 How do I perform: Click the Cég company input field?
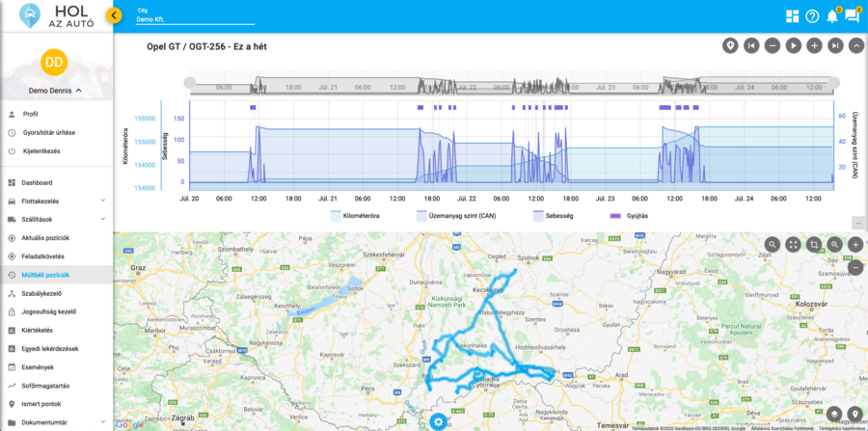click(x=195, y=18)
